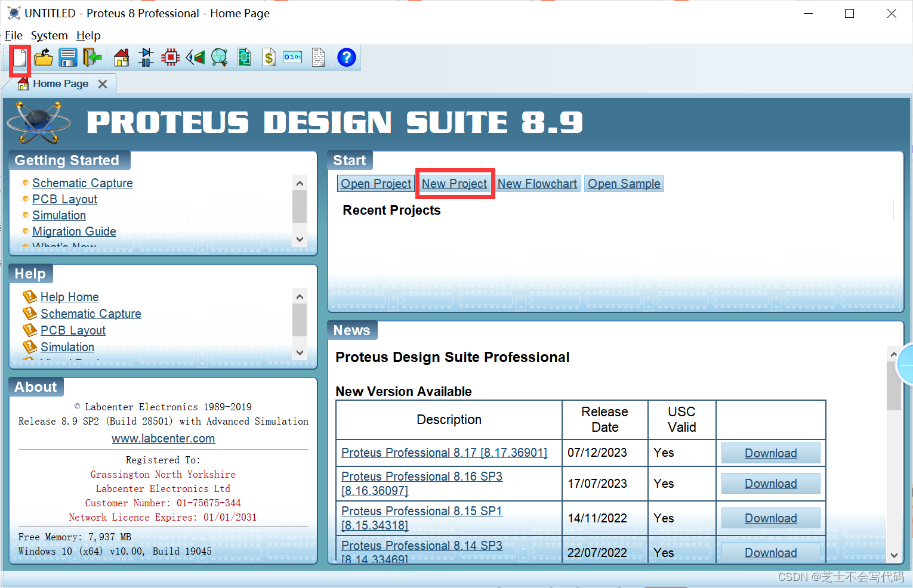Screen dimensions: 913x588
Task: Click Getting Started scrollbar down arrow
Action: point(300,239)
